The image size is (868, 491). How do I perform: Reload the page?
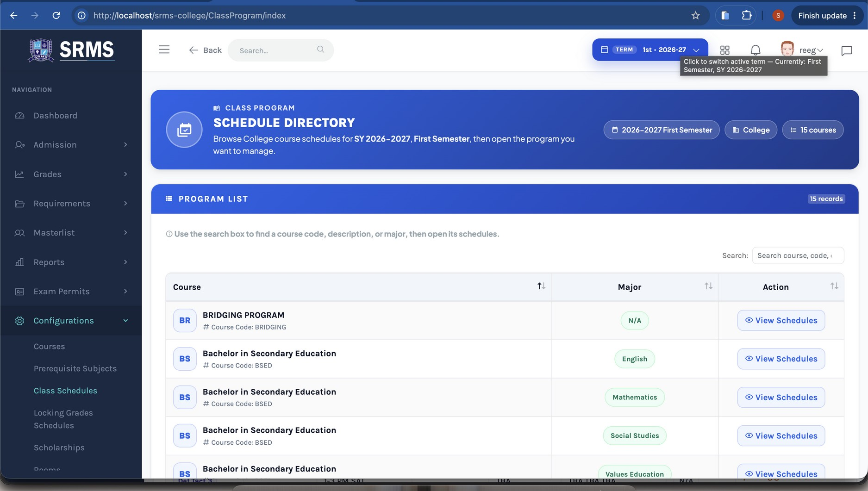pyautogui.click(x=56, y=15)
